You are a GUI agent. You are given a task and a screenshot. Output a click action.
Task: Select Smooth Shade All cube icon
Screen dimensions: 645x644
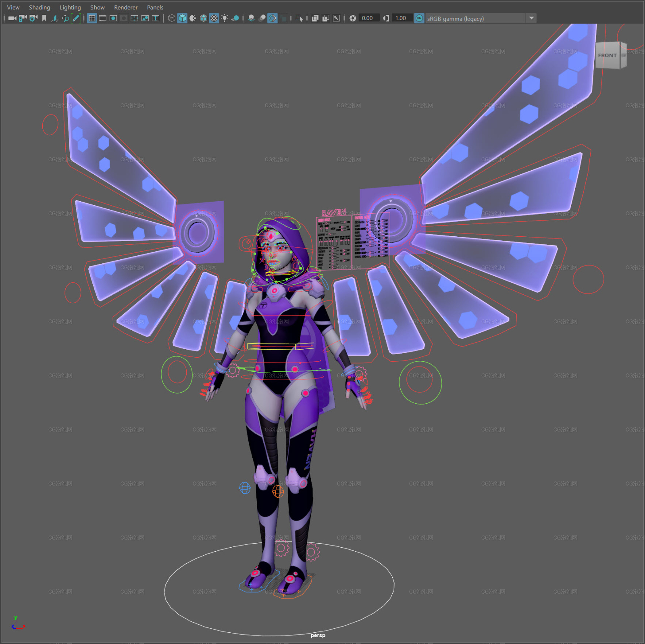182,18
